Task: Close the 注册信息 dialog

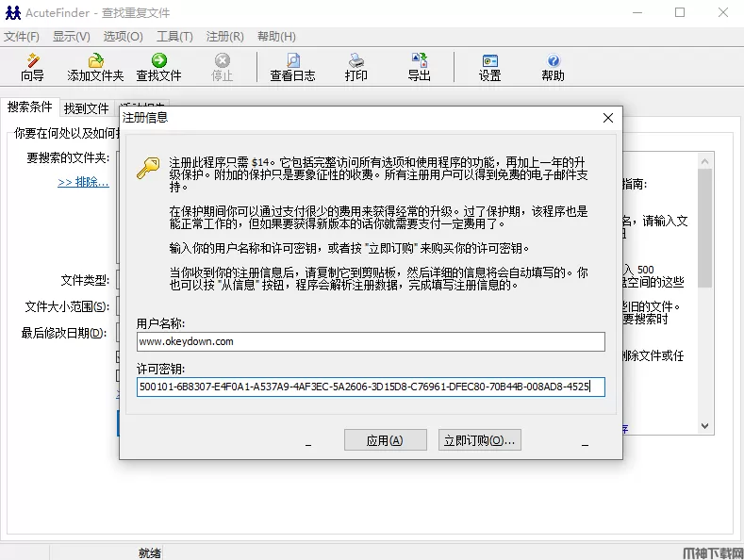Action: [x=608, y=118]
